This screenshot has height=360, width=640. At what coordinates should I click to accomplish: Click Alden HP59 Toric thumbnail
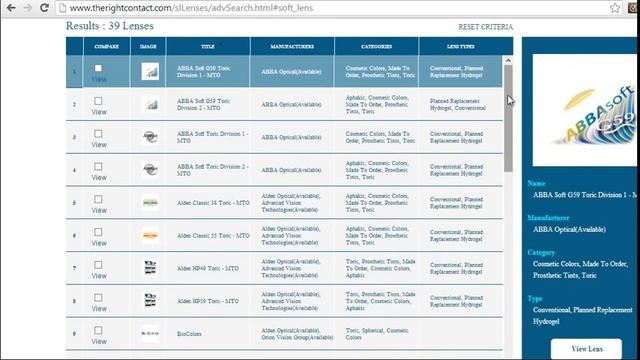pos(150,300)
